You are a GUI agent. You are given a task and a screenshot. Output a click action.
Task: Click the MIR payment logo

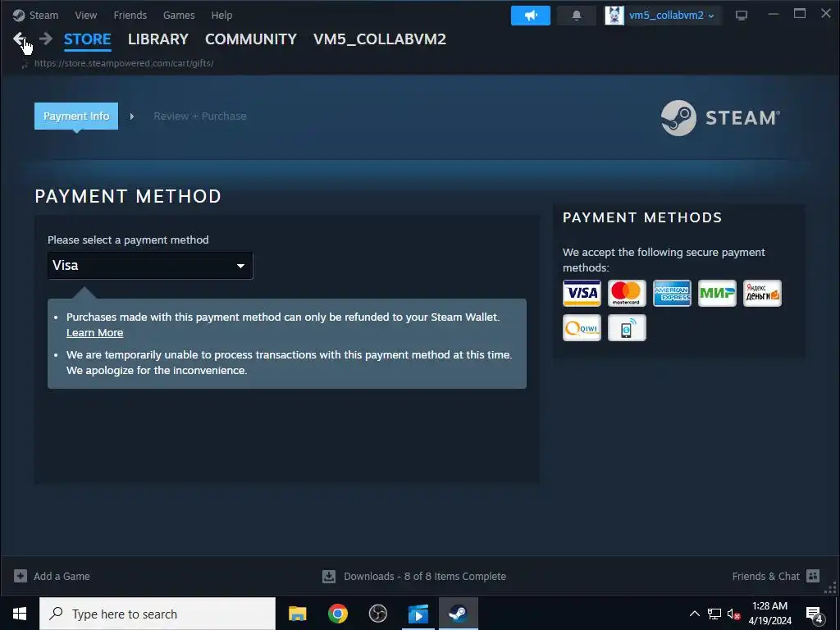[717, 293]
